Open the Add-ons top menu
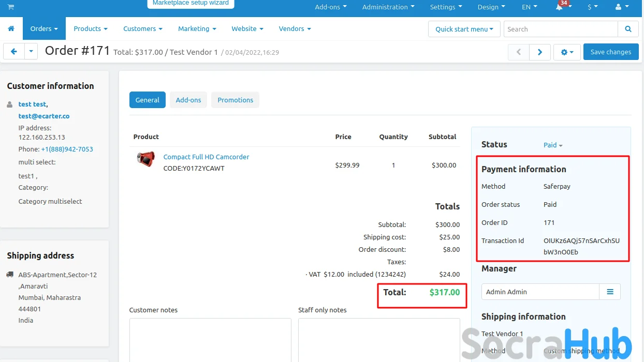The height and width of the screenshot is (362, 644). 331,7
